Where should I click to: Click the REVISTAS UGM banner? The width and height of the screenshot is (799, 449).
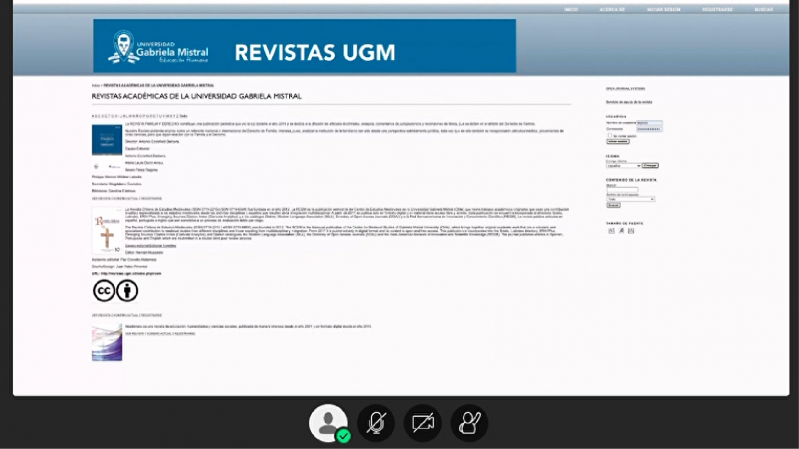pyautogui.click(x=304, y=46)
